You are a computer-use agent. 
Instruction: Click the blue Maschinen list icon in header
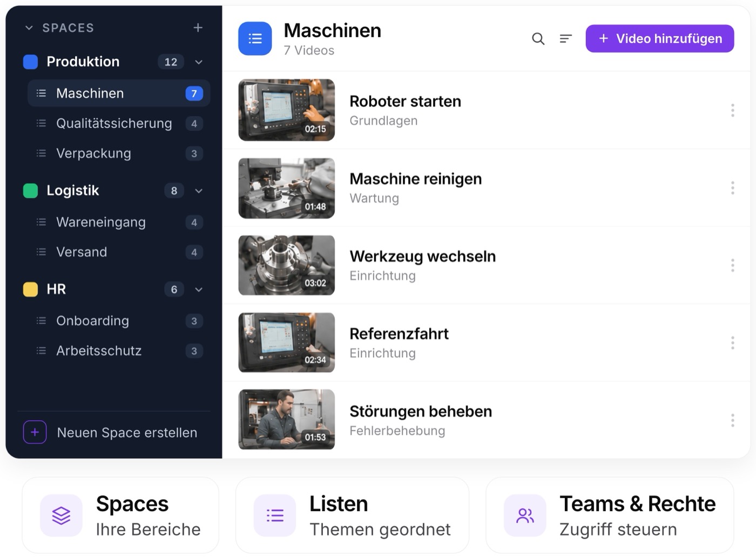[255, 38]
